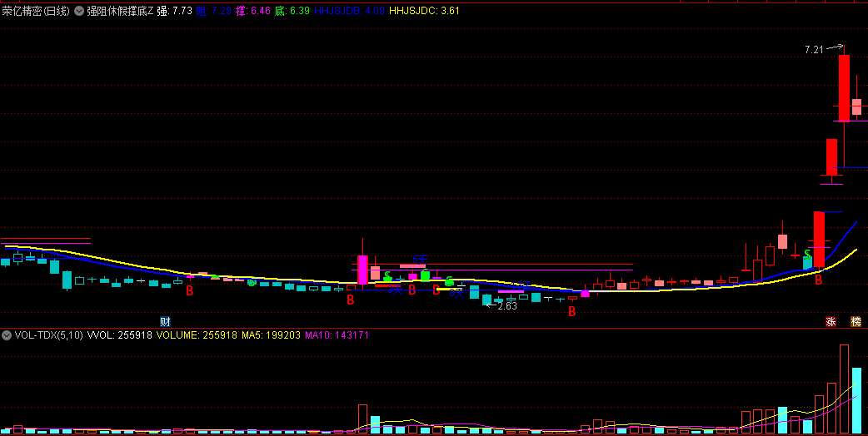868x436 pixels.
Task: Click the MA10: 143171 value
Action: click(x=337, y=334)
